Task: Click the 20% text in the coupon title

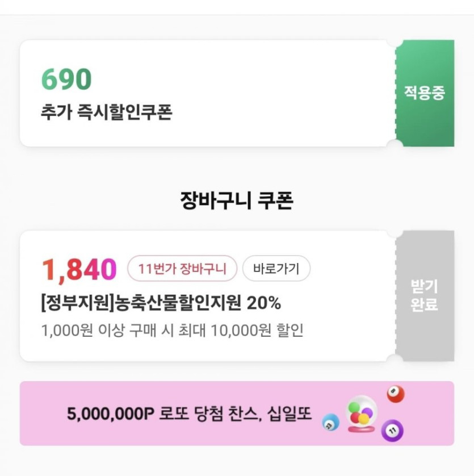Action: click(x=263, y=303)
